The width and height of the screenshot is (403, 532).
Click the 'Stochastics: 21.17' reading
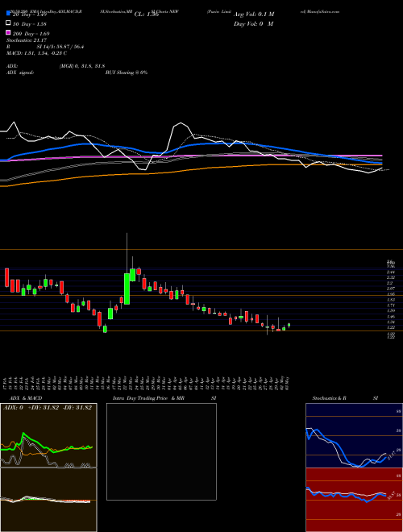coord(27,40)
